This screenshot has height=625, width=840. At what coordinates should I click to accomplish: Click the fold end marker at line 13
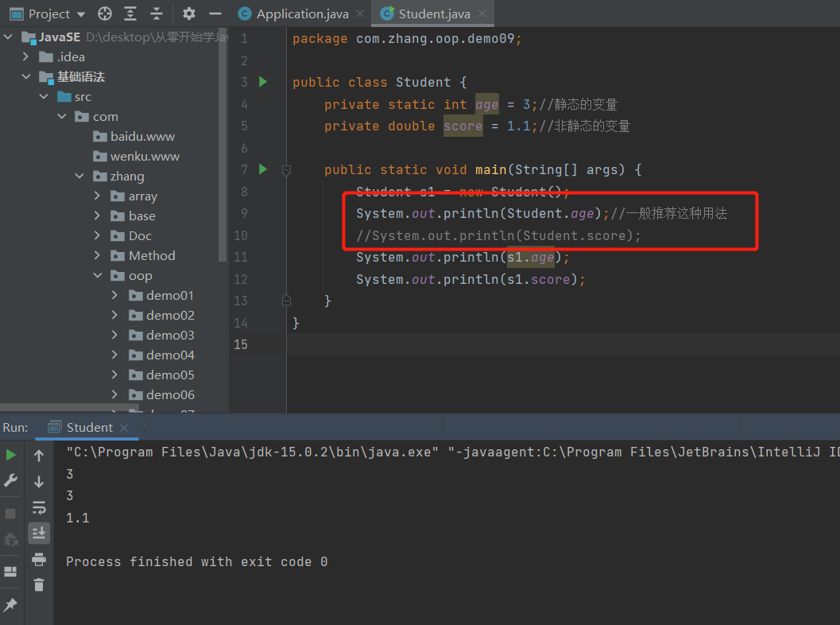pyautogui.click(x=286, y=300)
